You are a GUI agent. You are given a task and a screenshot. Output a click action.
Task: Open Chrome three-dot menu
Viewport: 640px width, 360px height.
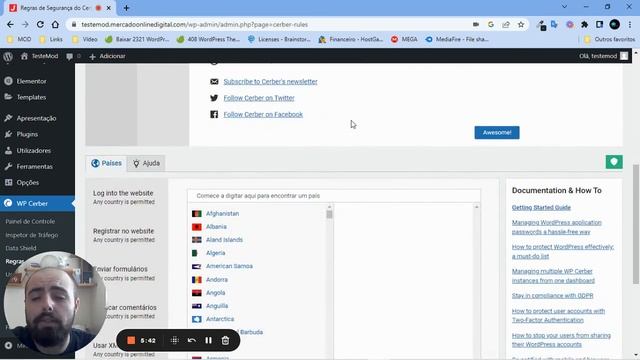pyautogui.click(x=630, y=24)
